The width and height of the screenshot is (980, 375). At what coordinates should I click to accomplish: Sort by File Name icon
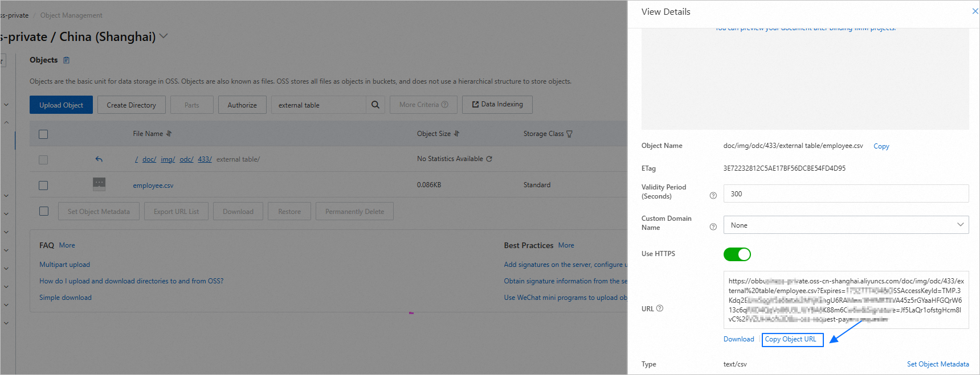(169, 134)
